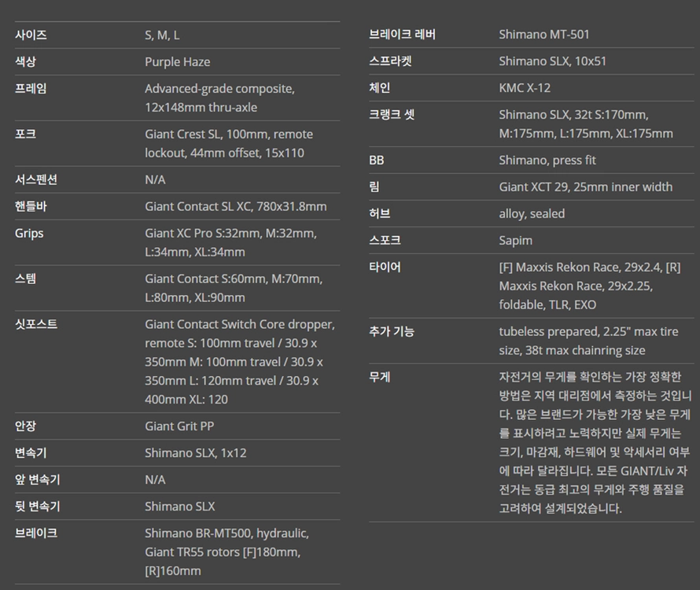Click the Purple Haze color value

177,62
